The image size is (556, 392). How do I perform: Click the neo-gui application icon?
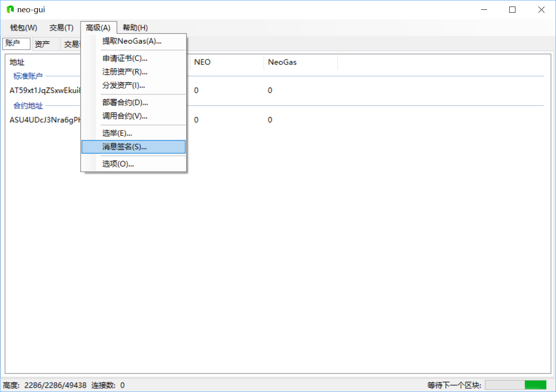(10, 9)
